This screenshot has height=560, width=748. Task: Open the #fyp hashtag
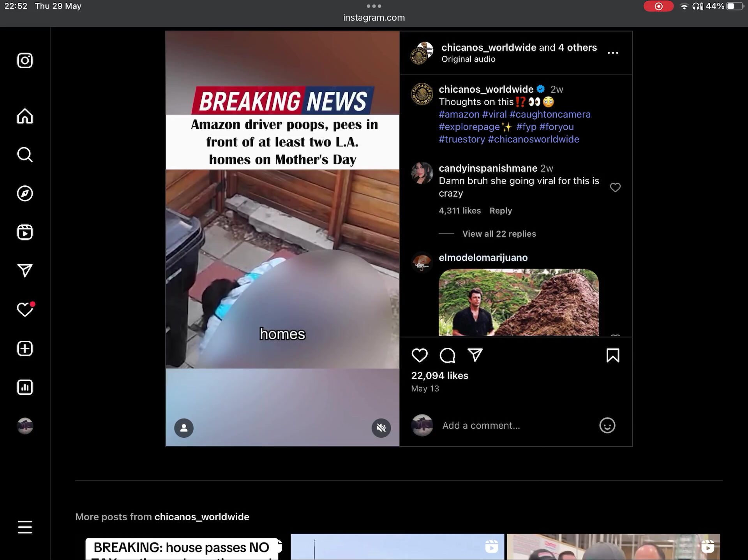pyautogui.click(x=526, y=127)
